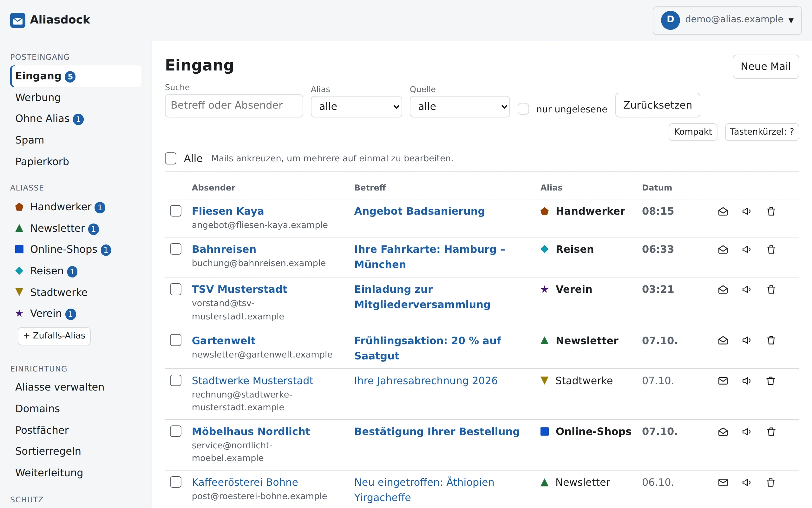Enable 'nur ungelesene' checkbox
The height and width of the screenshot is (508, 812).
523,109
